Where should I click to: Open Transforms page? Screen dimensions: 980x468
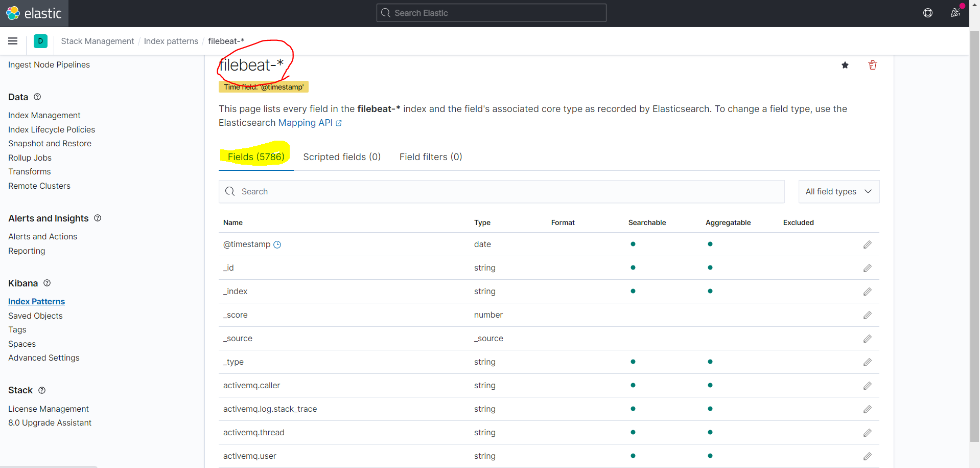click(30, 172)
